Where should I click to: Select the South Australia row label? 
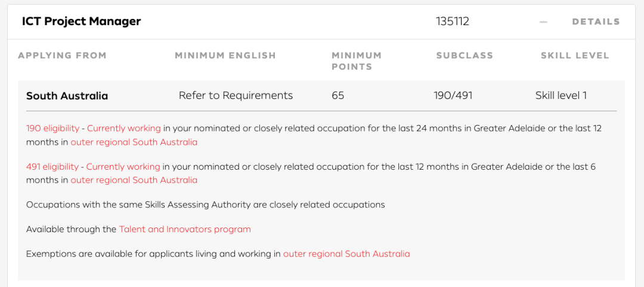click(x=67, y=96)
